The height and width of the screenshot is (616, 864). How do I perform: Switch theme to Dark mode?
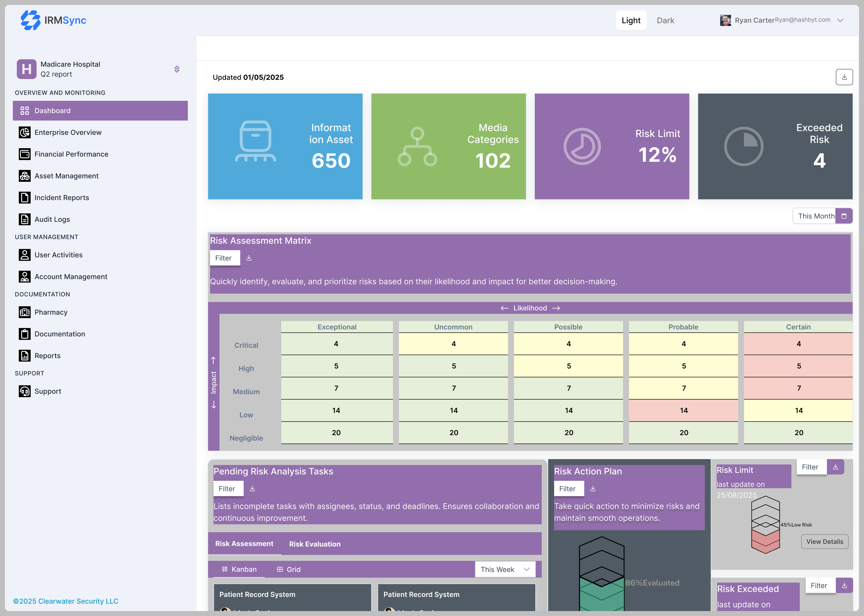point(665,21)
